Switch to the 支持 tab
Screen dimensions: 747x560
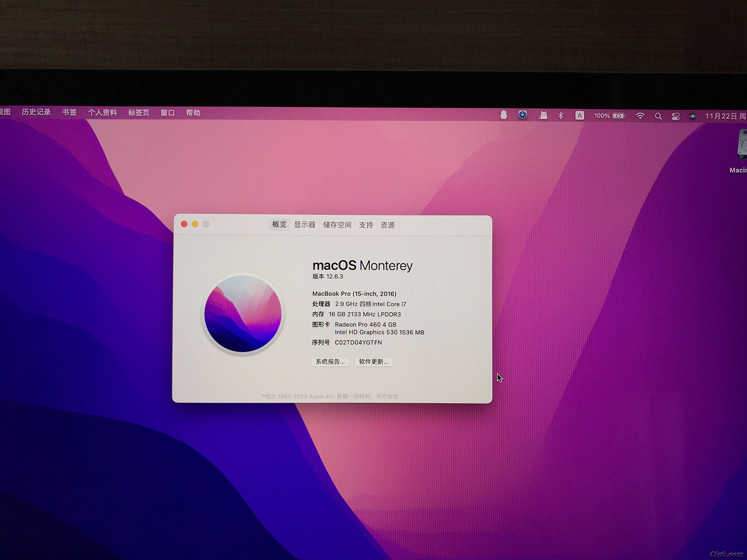point(366,225)
